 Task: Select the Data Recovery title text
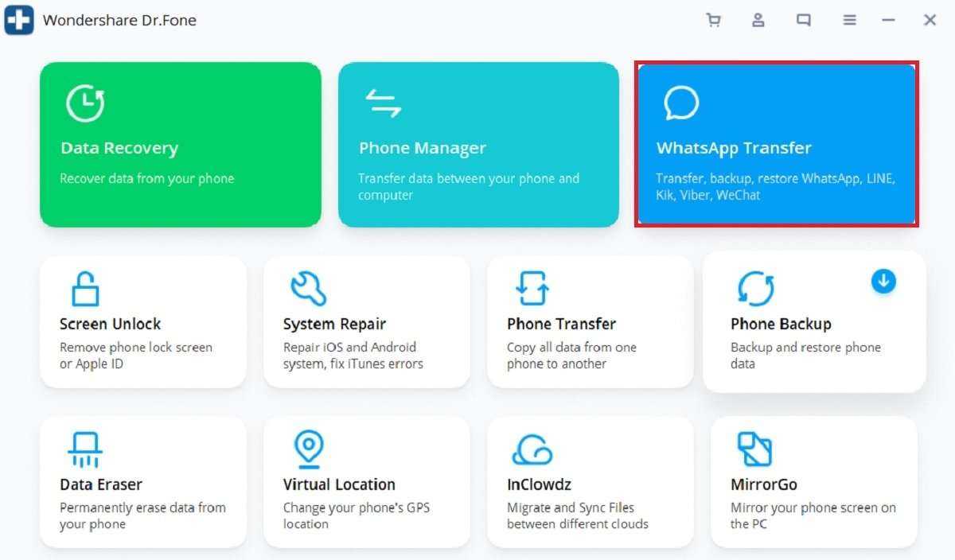pyautogui.click(x=119, y=148)
